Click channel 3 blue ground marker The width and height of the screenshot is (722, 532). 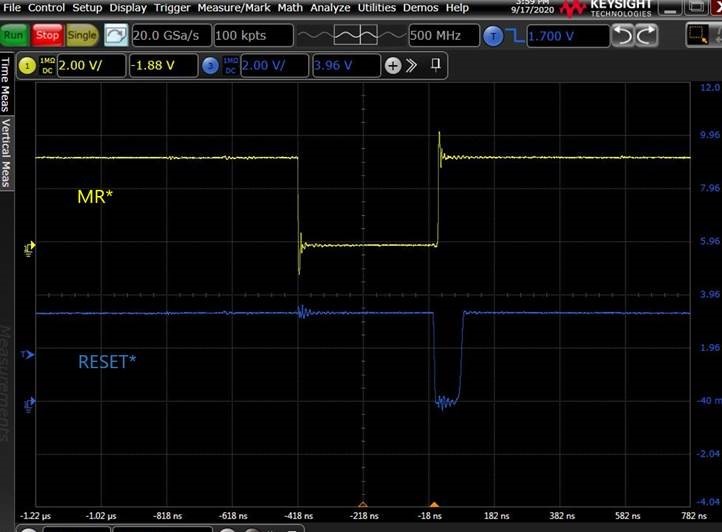29,404
